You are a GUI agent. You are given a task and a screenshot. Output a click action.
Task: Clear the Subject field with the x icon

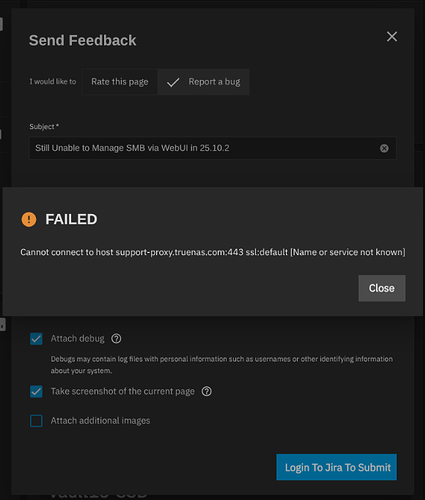tap(384, 148)
